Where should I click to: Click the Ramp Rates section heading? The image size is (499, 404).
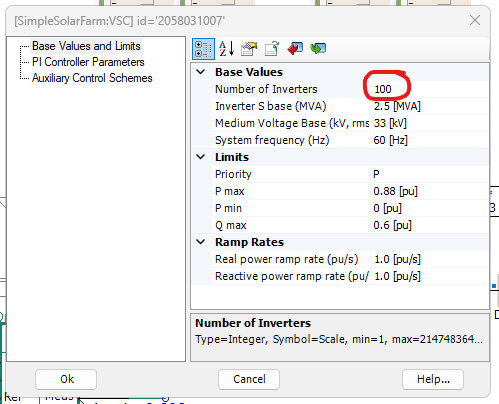(249, 242)
